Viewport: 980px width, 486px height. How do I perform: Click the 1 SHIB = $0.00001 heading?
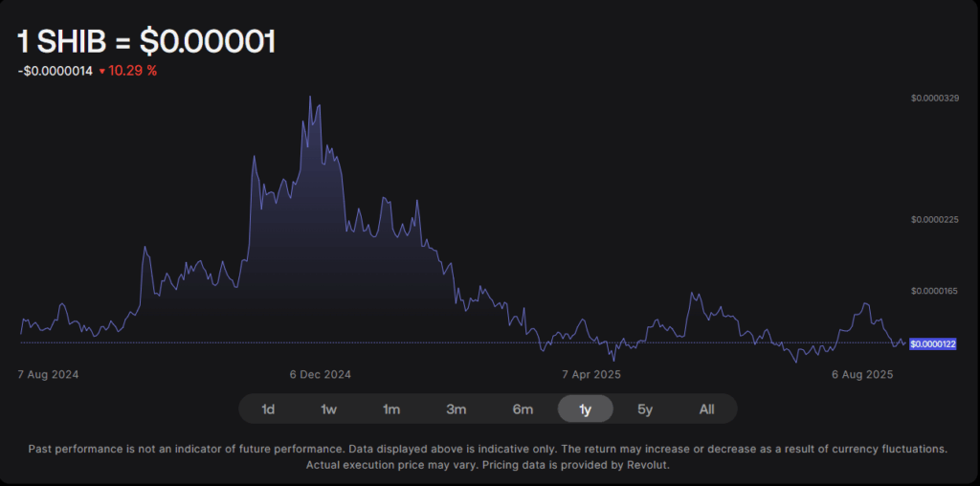coord(146,42)
